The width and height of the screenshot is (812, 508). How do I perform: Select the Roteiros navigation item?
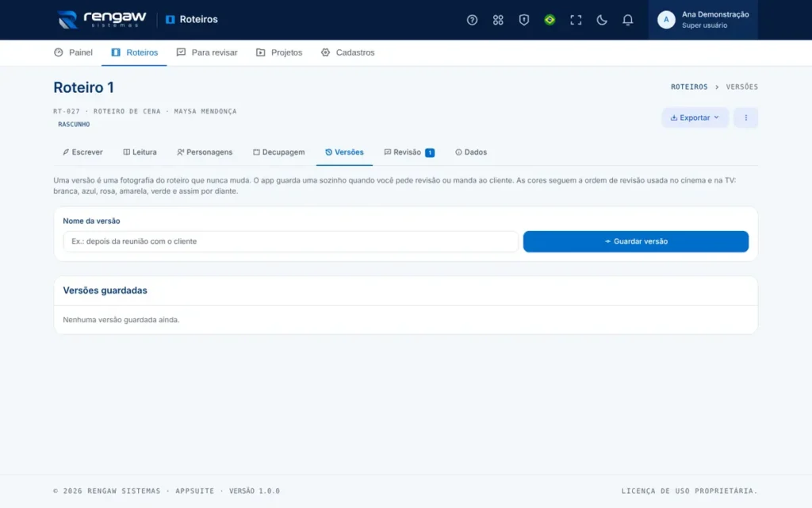[134, 52]
